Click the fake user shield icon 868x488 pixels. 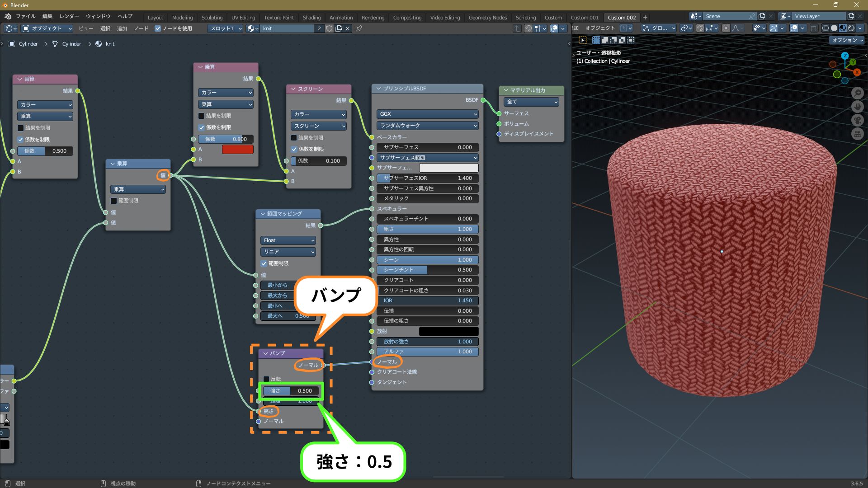[329, 28]
